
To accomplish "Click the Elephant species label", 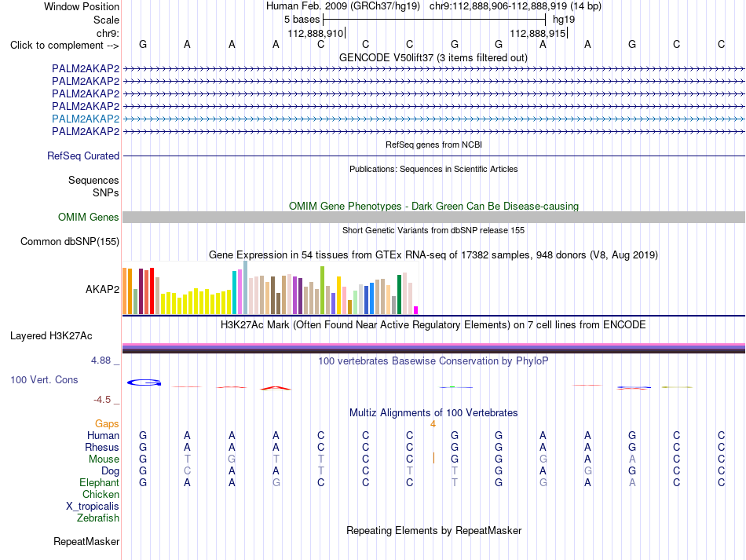I will coord(99,482).
